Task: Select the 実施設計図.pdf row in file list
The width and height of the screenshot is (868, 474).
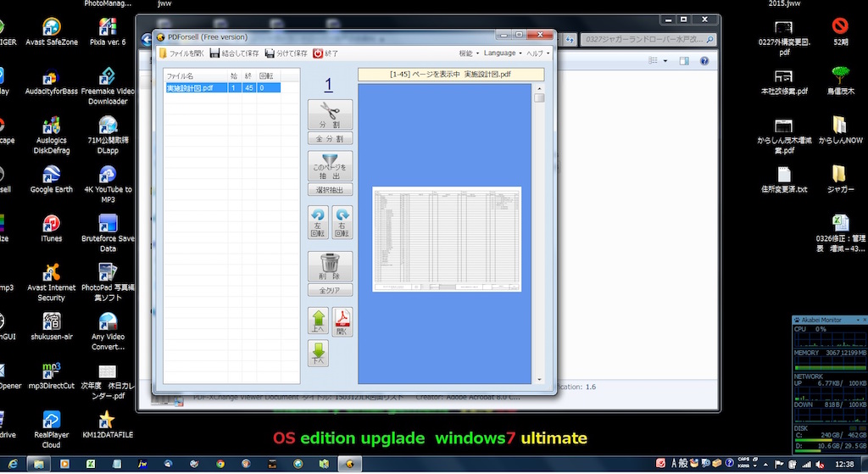Action: [223, 87]
